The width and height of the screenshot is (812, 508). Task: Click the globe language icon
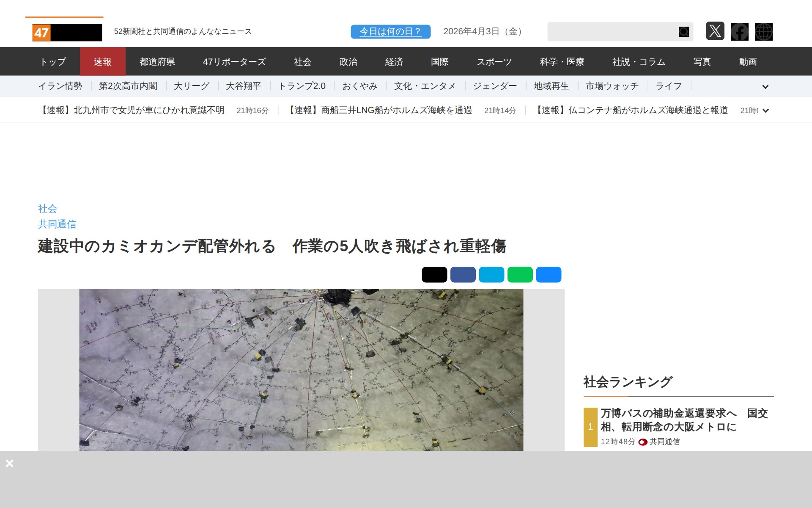click(763, 31)
